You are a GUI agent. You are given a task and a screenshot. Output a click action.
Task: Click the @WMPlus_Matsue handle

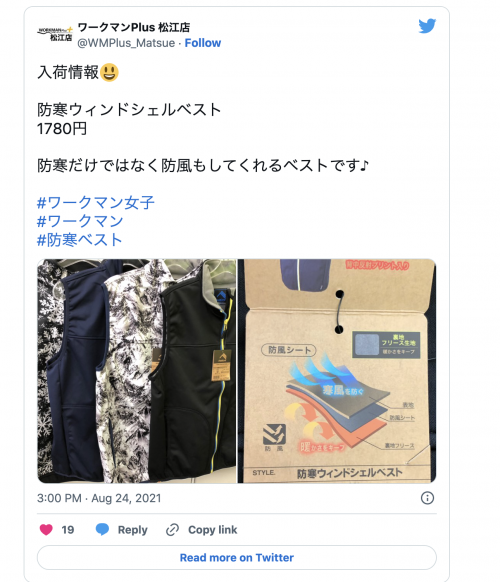126,43
